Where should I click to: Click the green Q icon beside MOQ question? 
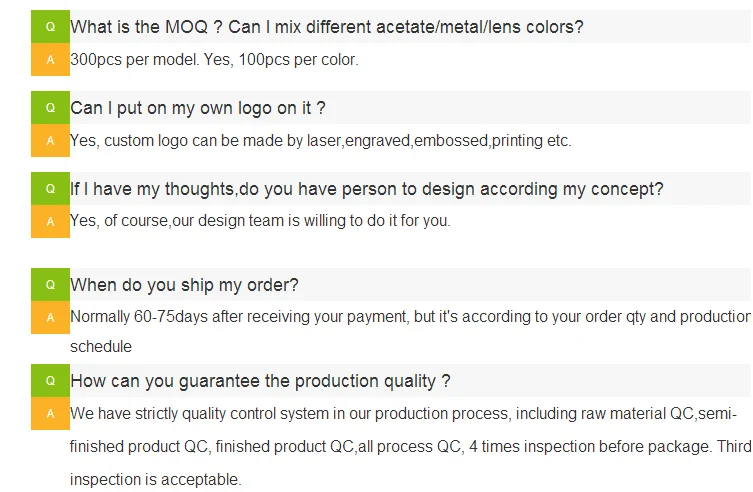click(50, 27)
